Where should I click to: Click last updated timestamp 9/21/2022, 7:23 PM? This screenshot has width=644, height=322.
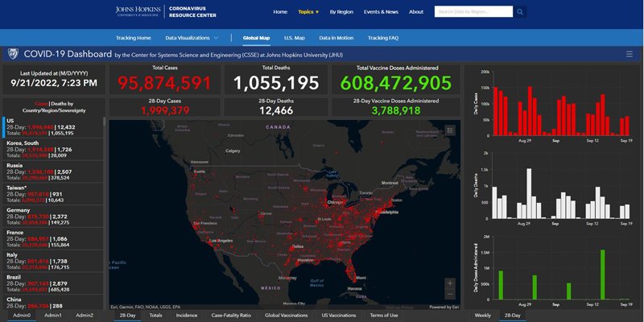(54, 83)
